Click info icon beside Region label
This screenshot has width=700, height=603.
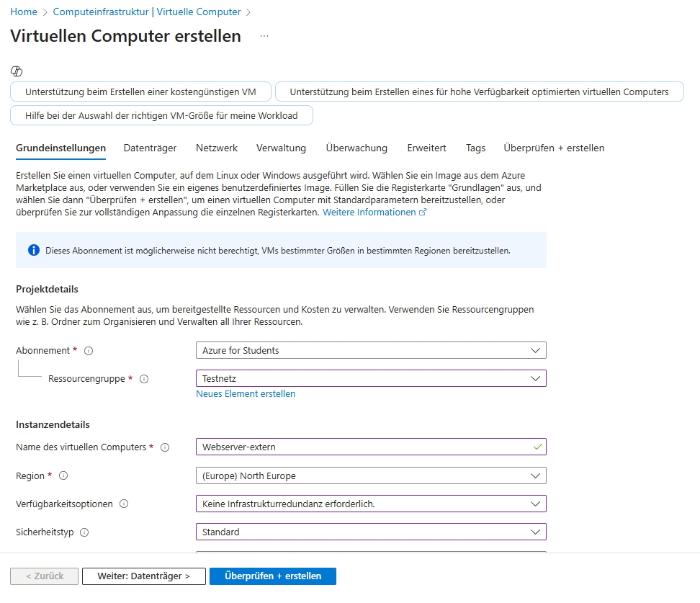(63, 475)
